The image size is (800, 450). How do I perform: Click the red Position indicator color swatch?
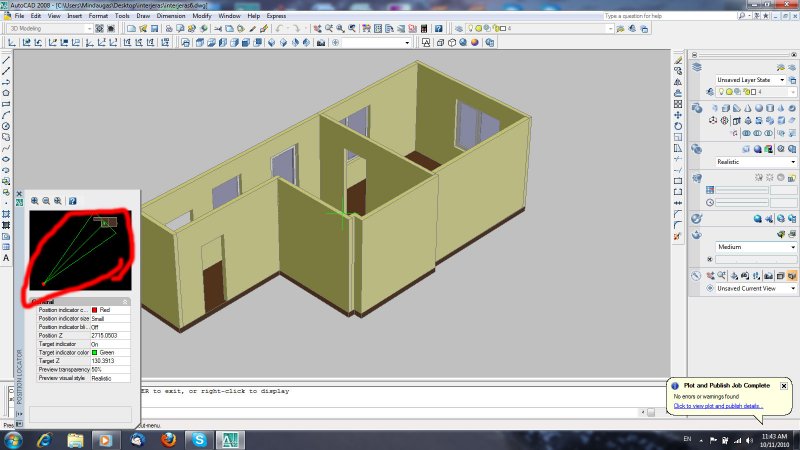pos(94,310)
